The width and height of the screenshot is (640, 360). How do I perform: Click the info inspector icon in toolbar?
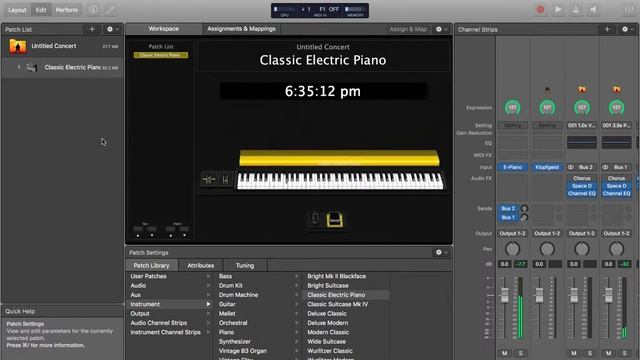[93, 10]
